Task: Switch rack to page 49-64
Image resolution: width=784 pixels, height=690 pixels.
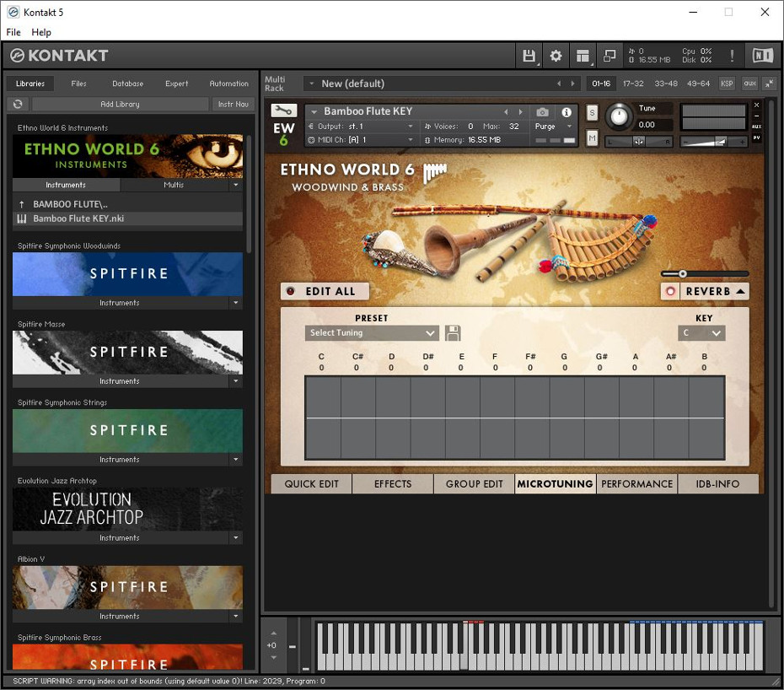Action: tap(698, 84)
